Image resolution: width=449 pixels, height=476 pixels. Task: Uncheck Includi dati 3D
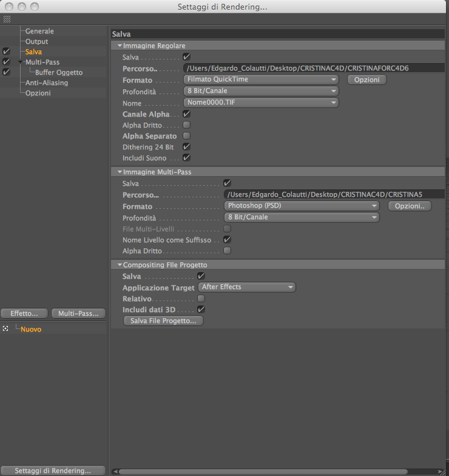click(x=201, y=310)
